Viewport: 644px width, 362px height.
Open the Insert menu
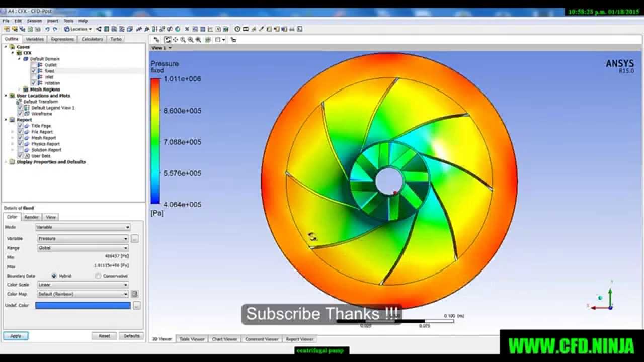click(52, 21)
